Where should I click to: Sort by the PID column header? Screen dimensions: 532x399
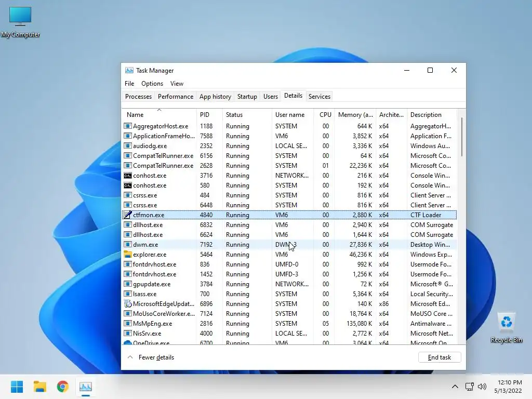click(x=209, y=114)
